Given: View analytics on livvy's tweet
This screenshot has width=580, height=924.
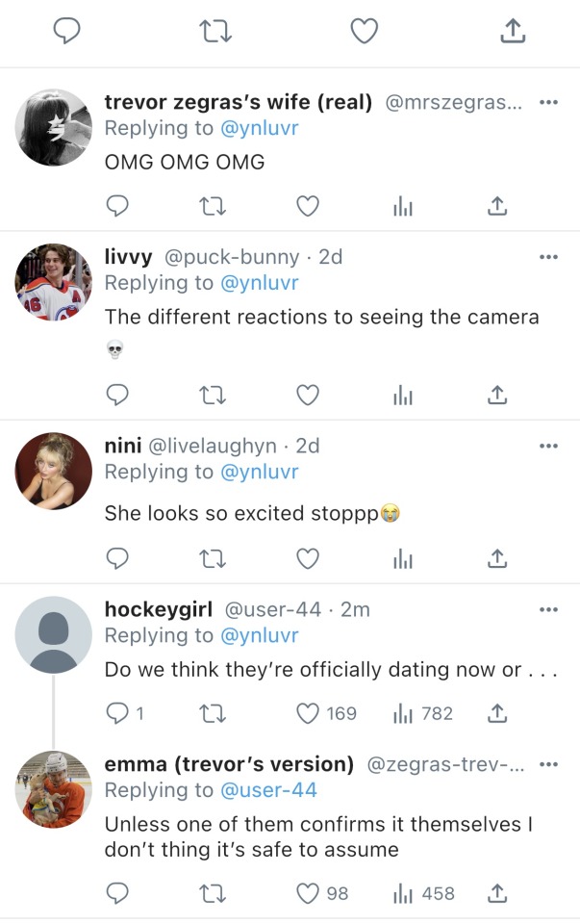Looking at the screenshot, I should coord(402,395).
